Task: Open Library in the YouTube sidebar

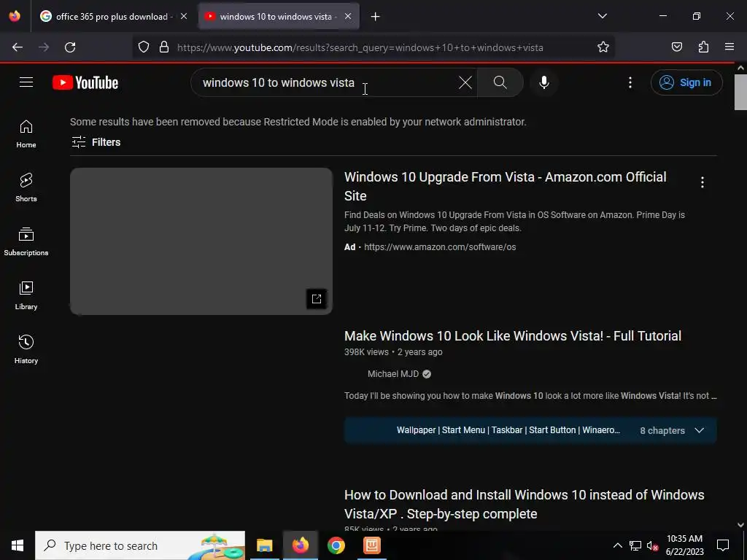Action: (26, 296)
